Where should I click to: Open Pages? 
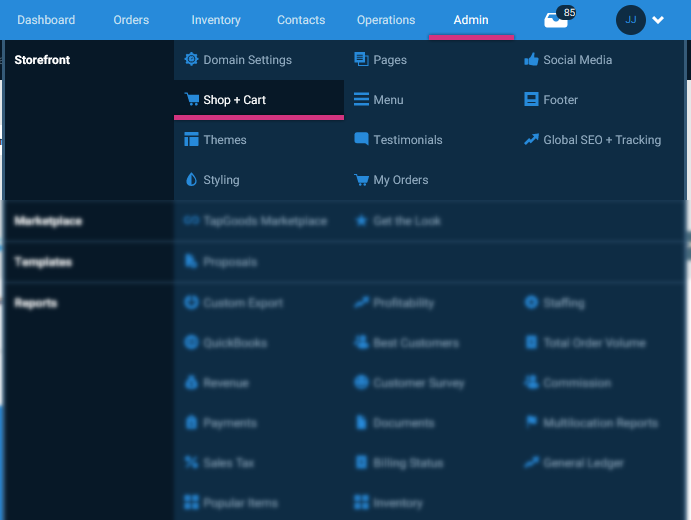coord(390,60)
